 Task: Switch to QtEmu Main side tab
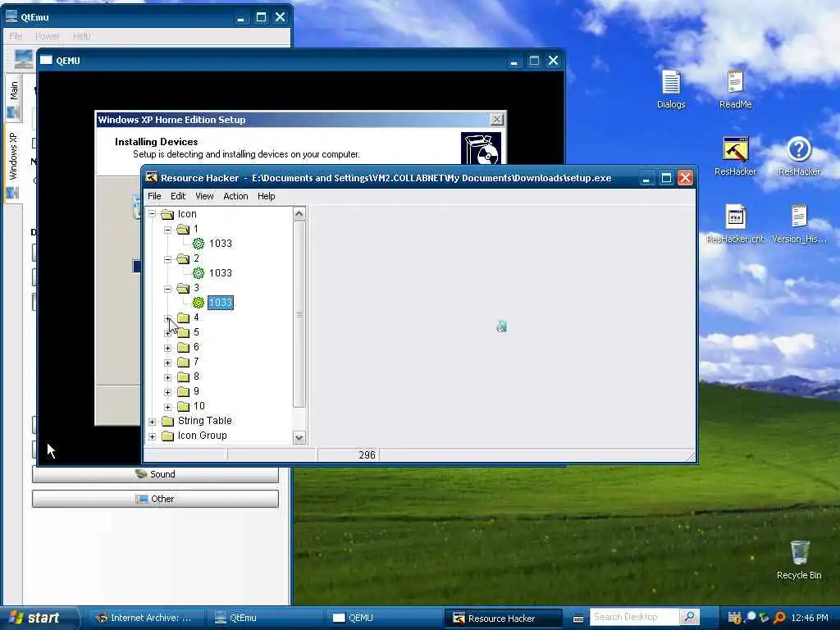click(x=13, y=98)
